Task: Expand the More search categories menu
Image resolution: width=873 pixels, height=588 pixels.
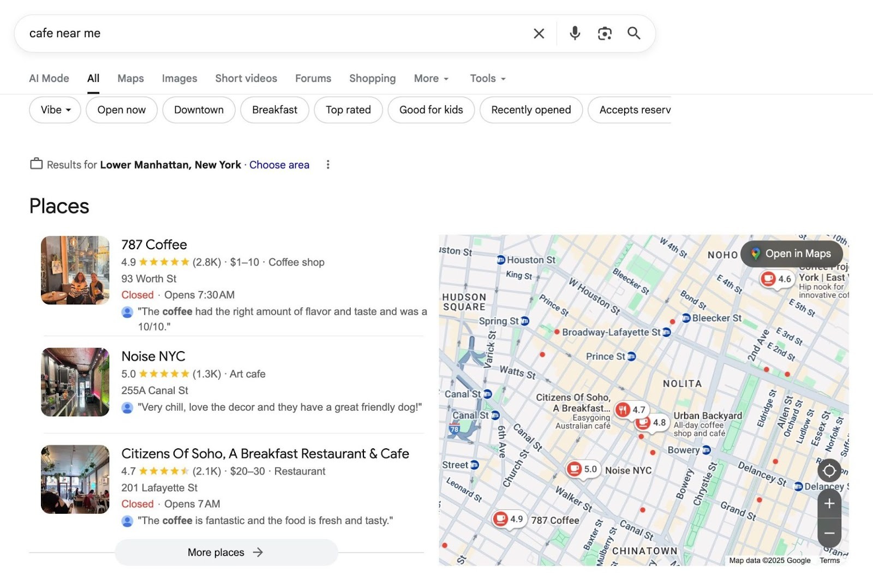Action: coord(430,78)
